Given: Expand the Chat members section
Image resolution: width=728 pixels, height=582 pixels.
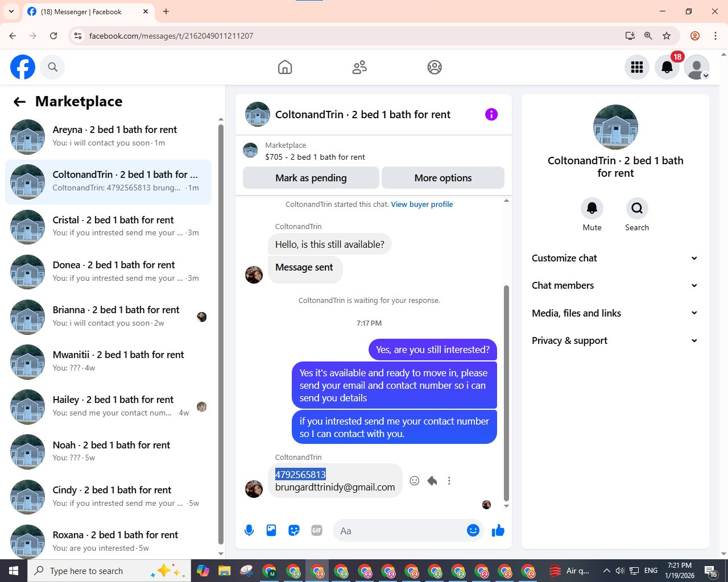Looking at the screenshot, I should click(615, 285).
